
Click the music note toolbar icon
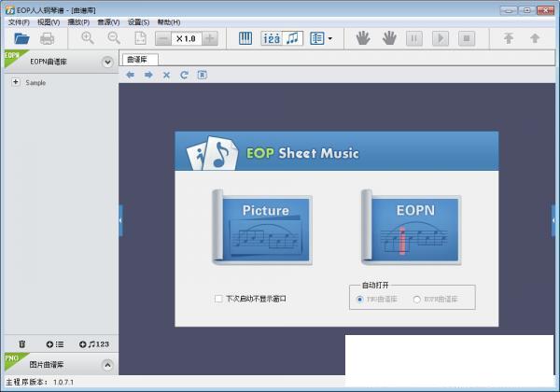tap(293, 39)
